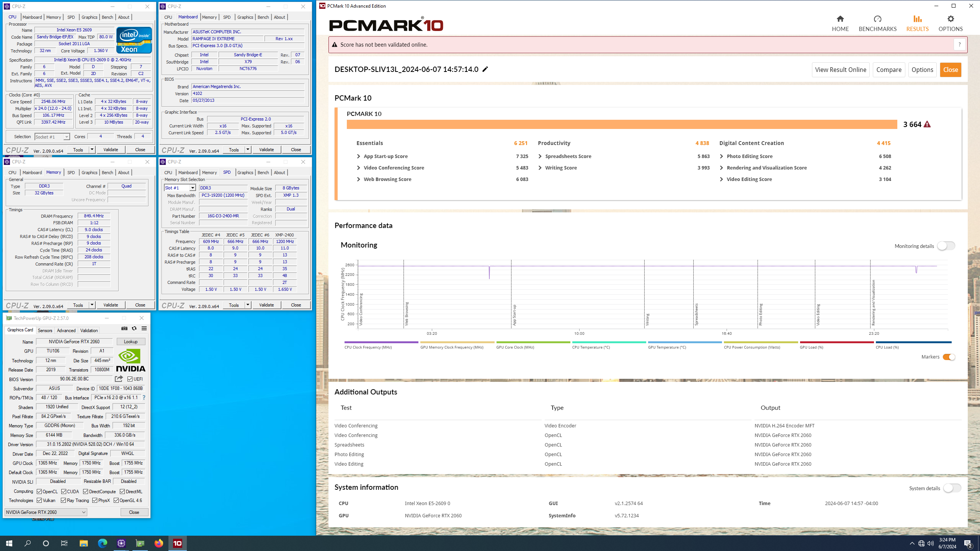Open the notification center icon
Image resolution: width=980 pixels, height=551 pixels.
(x=968, y=543)
